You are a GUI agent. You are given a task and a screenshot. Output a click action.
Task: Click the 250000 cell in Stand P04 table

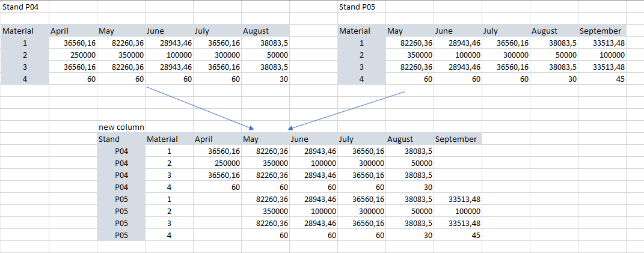coord(73,55)
